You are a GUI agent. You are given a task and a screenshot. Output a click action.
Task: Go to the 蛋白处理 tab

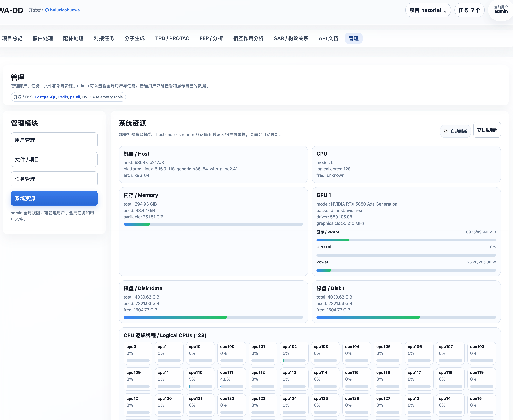(43, 38)
